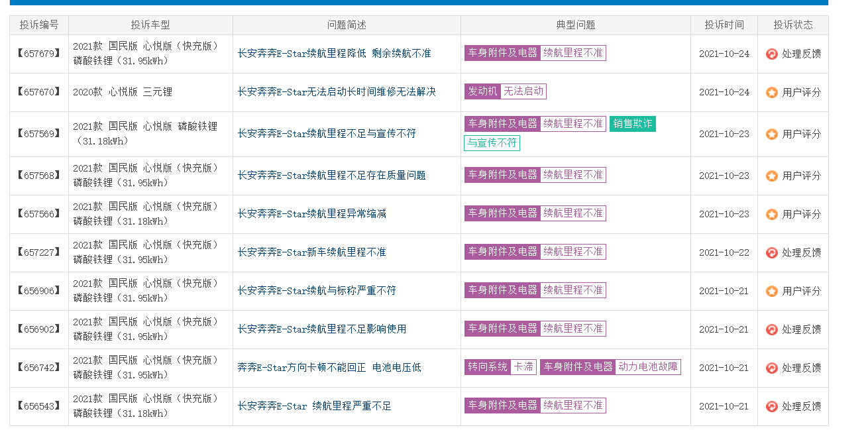Open complaint 长安奔奔E-Star续航里程异常缩减
Image resolution: width=868 pixels, height=436 pixels.
coord(311,213)
